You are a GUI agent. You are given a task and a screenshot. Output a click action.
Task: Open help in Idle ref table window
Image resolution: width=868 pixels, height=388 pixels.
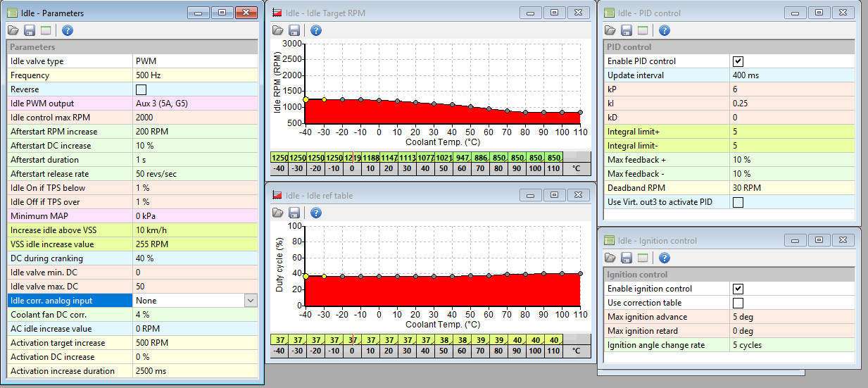(316, 213)
